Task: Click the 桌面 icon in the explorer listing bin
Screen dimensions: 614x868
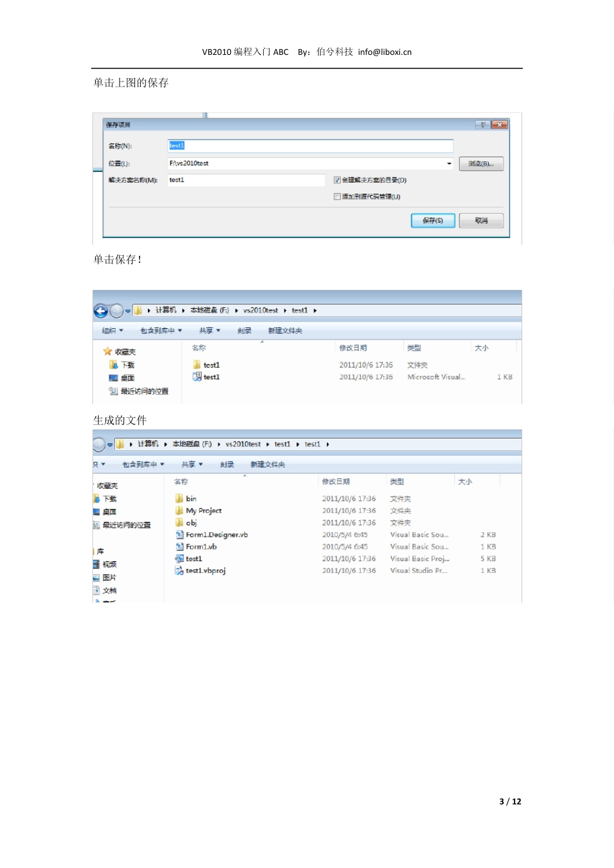Action: [x=96, y=512]
